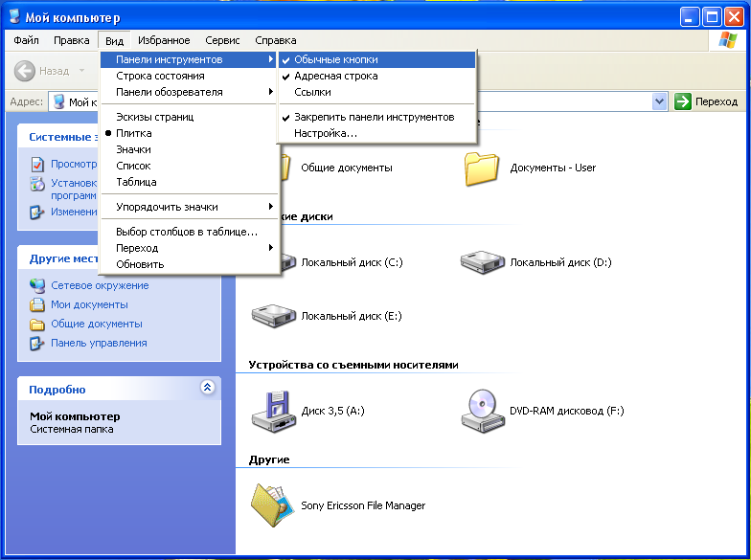The width and height of the screenshot is (751, 560).
Task: Click the Подробно panel header text
Action: 57,391
